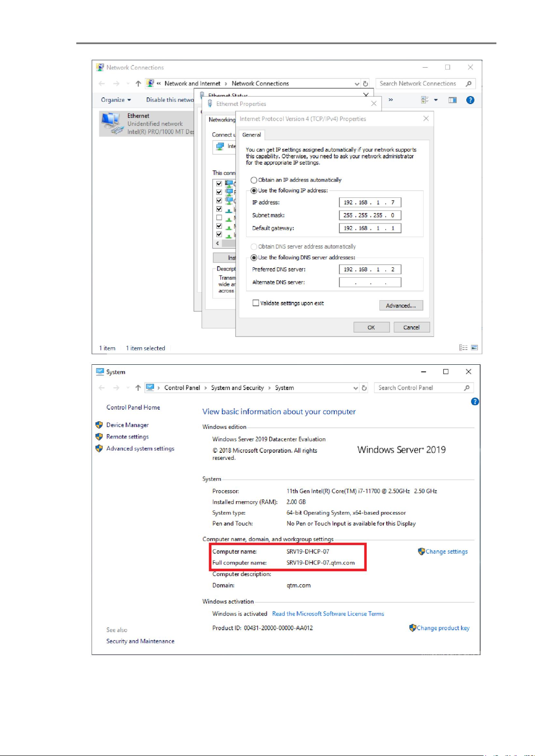The width and height of the screenshot is (535, 756).
Task: Toggle Validate settings upon exit checkbox
Action: (x=256, y=303)
